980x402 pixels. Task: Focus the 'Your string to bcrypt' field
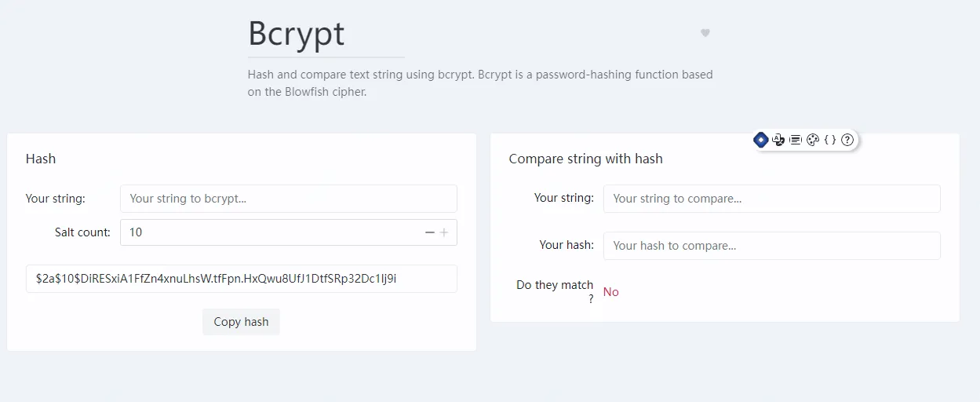click(x=288, y=199)
